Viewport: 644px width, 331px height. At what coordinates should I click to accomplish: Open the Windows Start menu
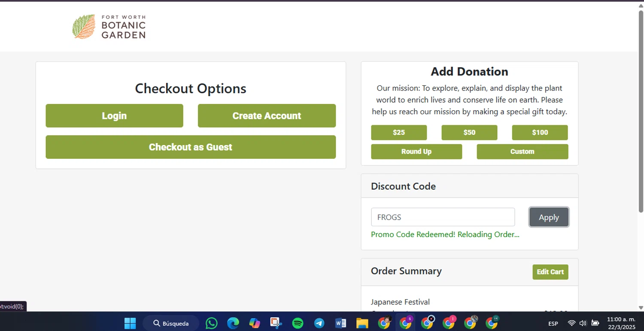(130, 323)
